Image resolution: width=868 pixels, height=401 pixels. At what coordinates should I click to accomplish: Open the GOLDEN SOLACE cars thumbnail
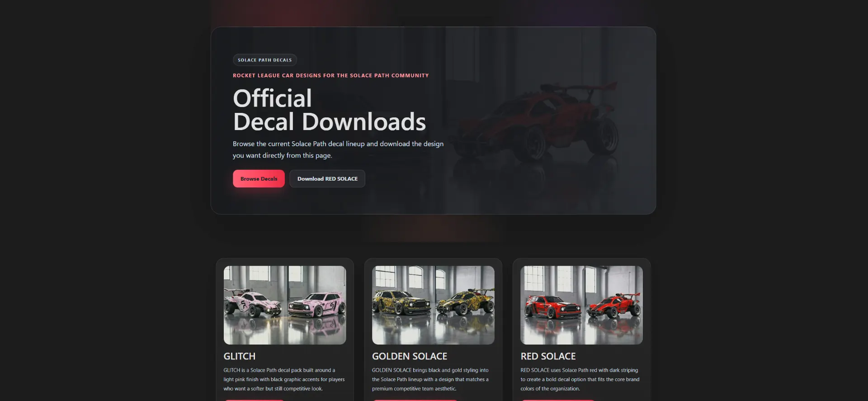[x=433, y=305]
